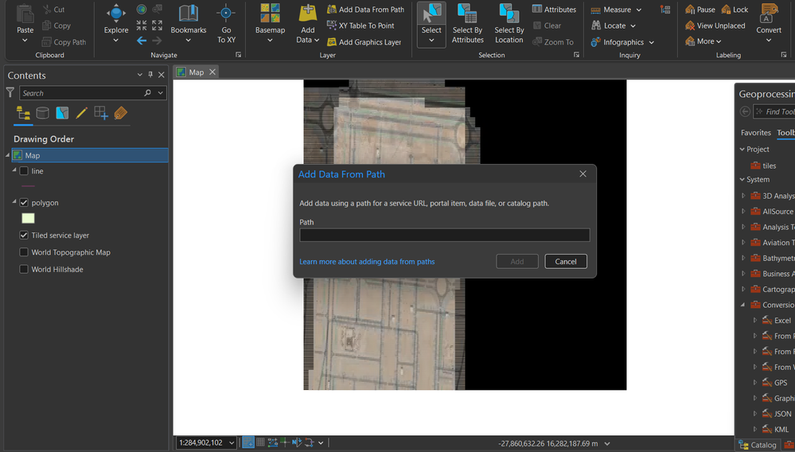Viewport: 795px width, 452px height.
Task: Switch to List By Data Source
Action: [x=43, y=113]
